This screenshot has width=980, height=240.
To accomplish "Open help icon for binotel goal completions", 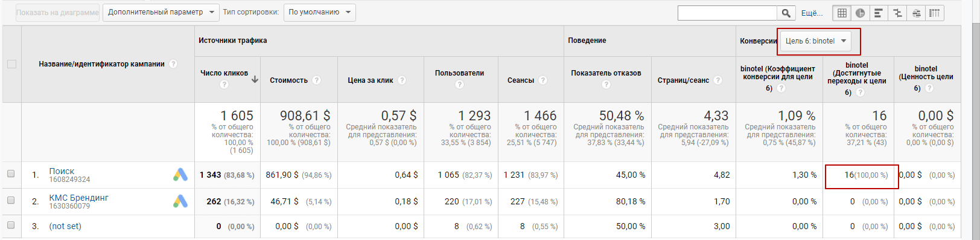I will coord(860,92).
